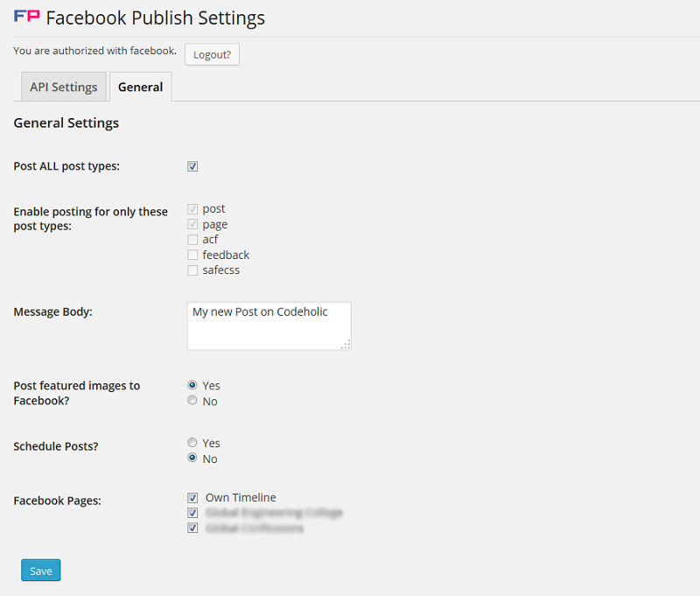Click the 'Own Timeline' label text
Viewport: 700px width, 596px height.
click(x=241, y=497)
